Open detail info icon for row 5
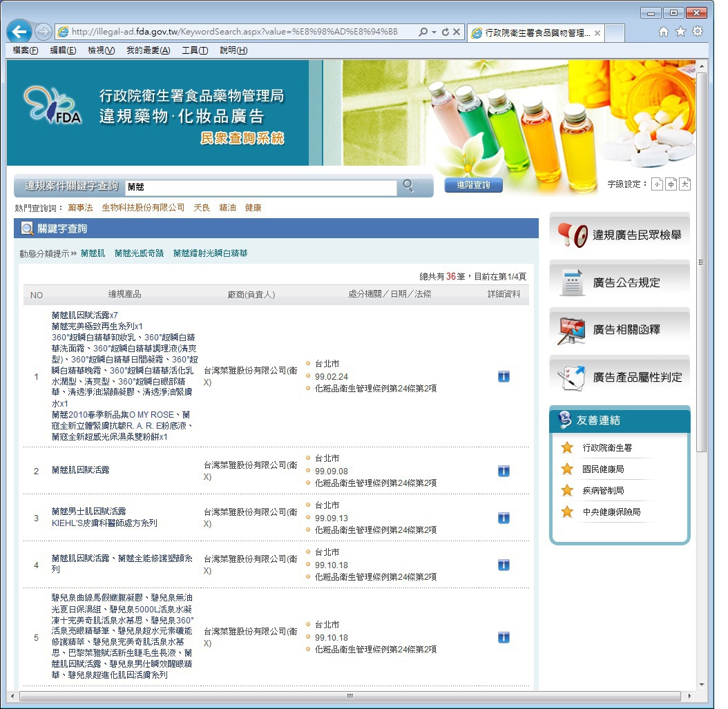728x709 pixels. (504, 637)
